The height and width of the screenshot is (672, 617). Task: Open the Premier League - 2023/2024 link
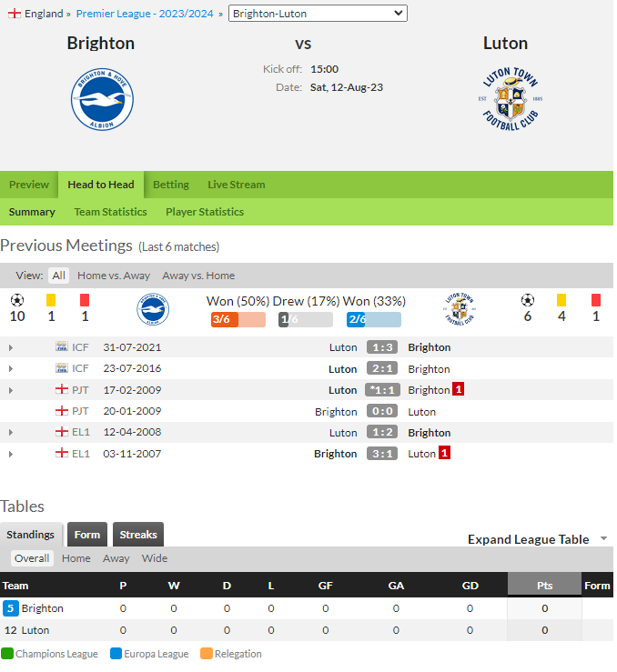[145, 14]
